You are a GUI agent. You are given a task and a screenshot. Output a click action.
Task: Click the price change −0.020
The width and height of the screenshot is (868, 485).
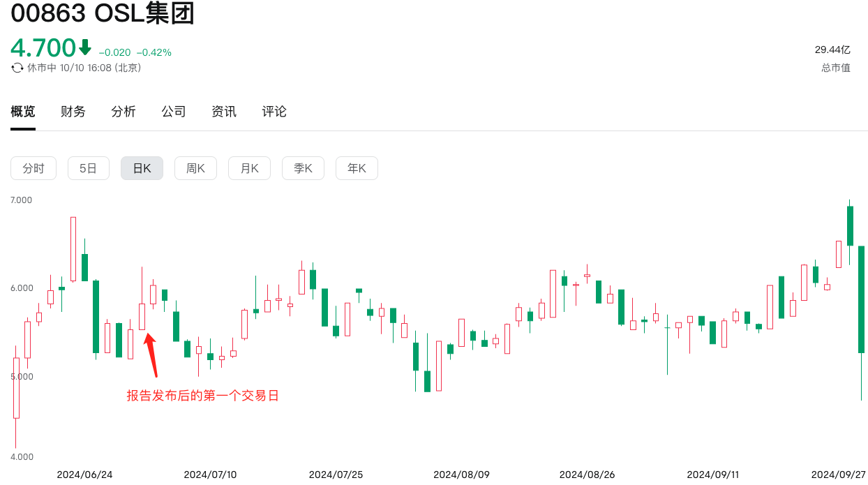tap(114, 52)
